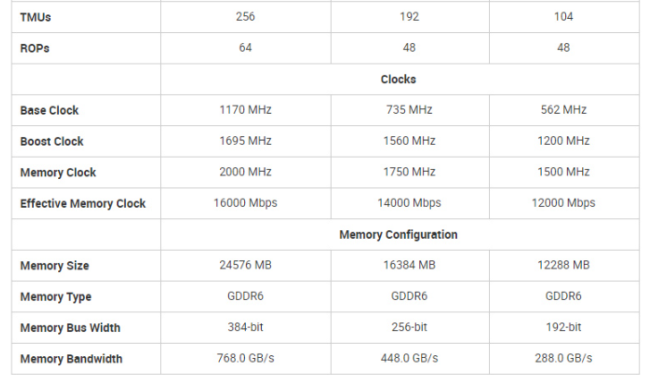Image resolution: width=650 pixels, height=375 pixels.
Task: Select the ROPs row label
Action: coord(35,48)
